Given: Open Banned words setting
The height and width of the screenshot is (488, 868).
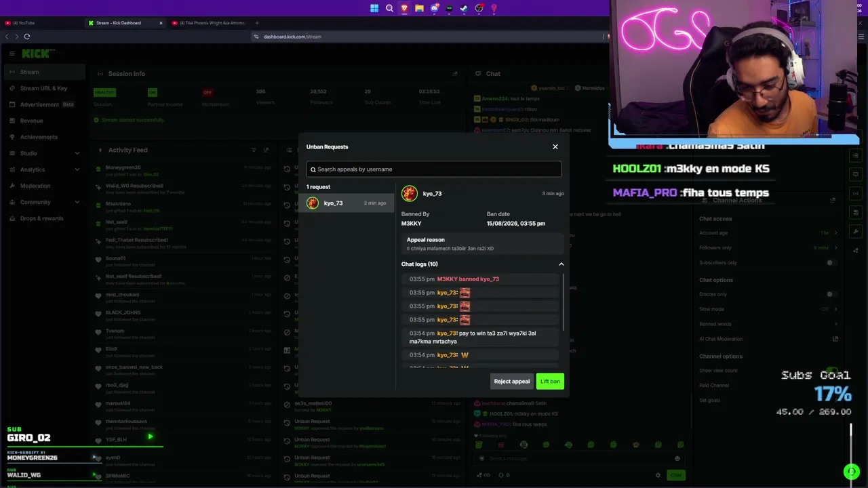Looking at the screenshot, I should [x=767, y=324].
